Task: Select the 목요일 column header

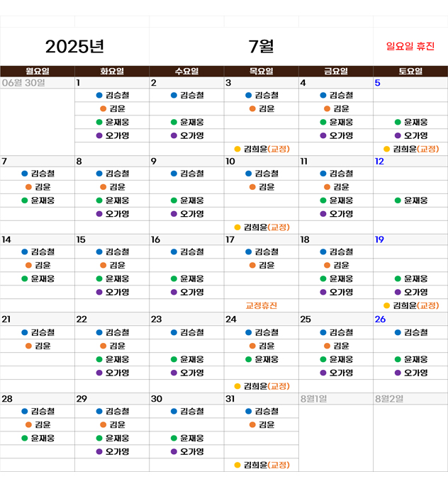Action: pos(262,72)
